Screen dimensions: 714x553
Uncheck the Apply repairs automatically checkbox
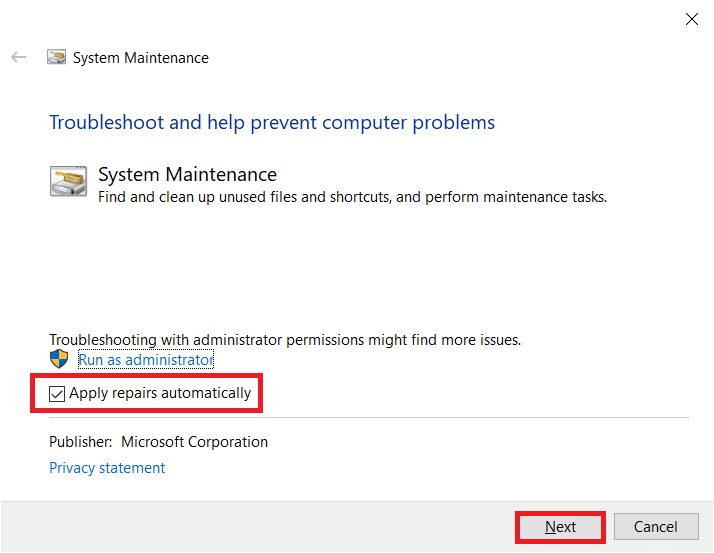click(57, 394)
